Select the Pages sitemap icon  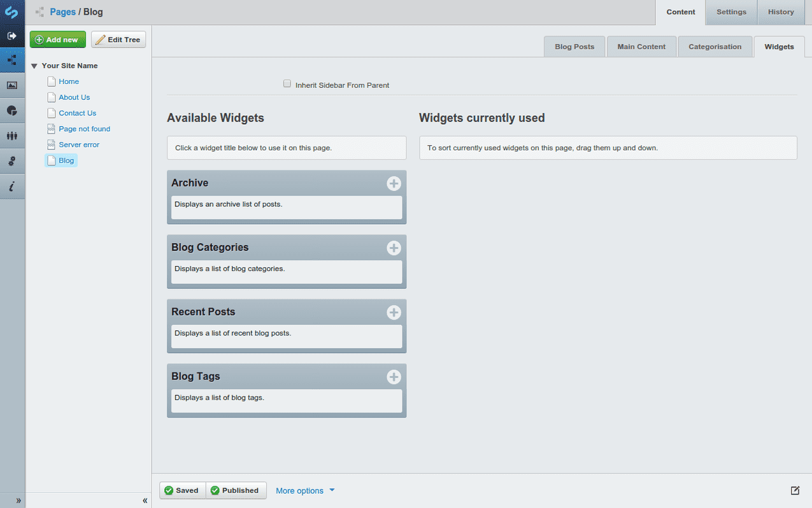pos(12,60)
